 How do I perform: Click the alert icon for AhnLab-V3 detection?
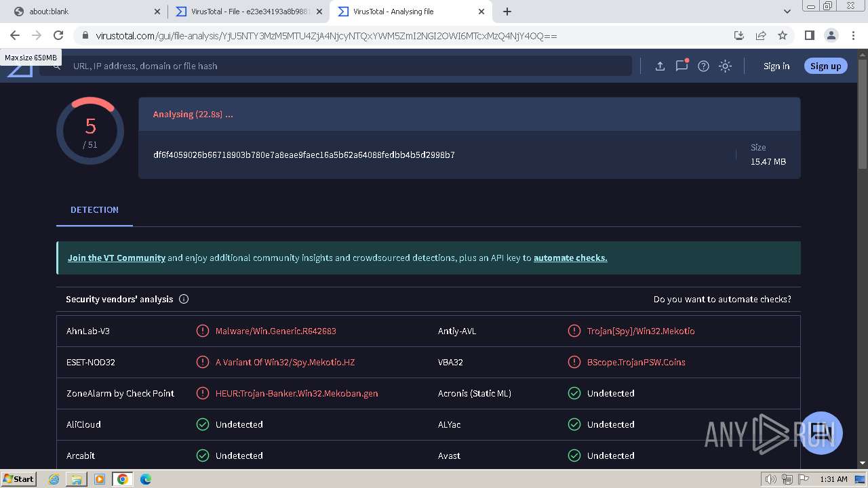[202, 331]
